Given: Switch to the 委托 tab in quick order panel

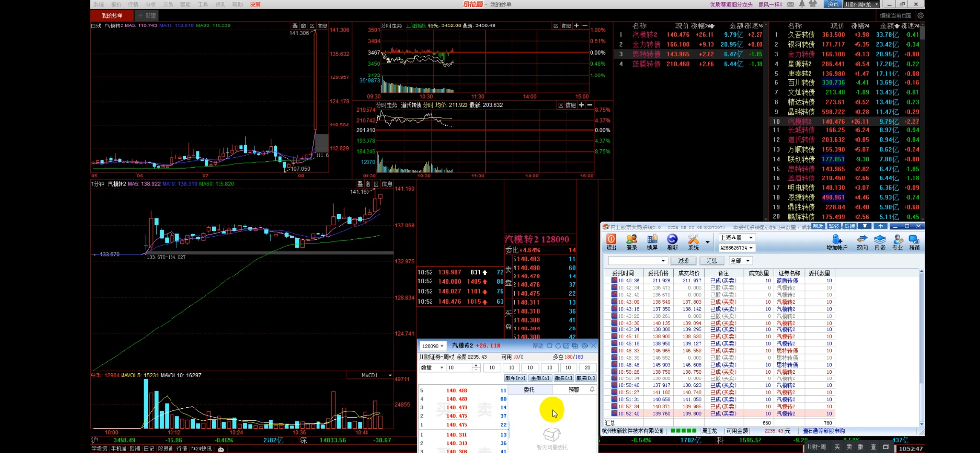Looking at the screenshot, I should click(x=529, y=390).
